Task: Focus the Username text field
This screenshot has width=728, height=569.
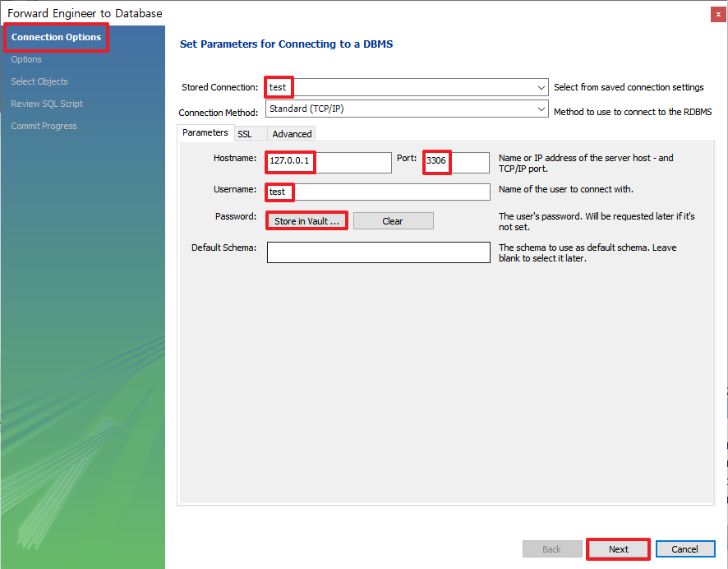Action: pos(378,192)
